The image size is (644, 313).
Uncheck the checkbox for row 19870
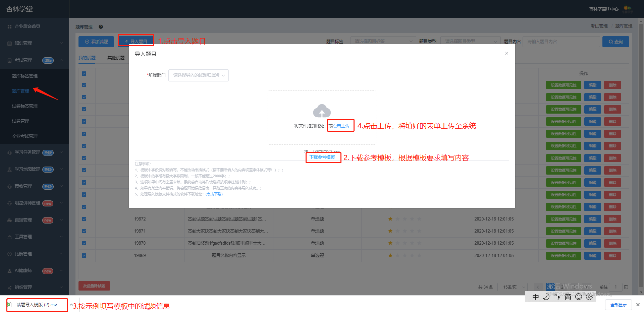pos(84,243)
